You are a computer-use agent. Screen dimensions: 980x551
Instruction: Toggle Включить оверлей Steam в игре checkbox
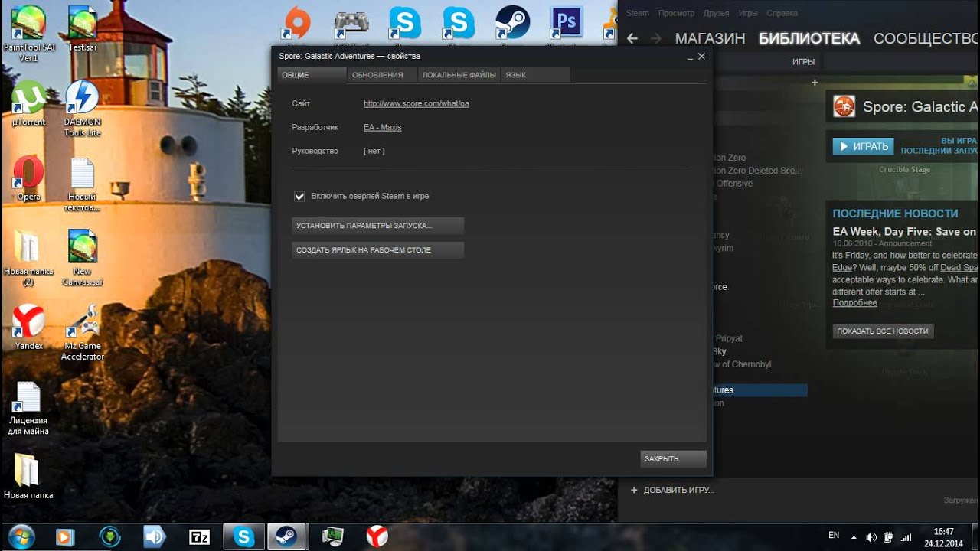point(300,197)
